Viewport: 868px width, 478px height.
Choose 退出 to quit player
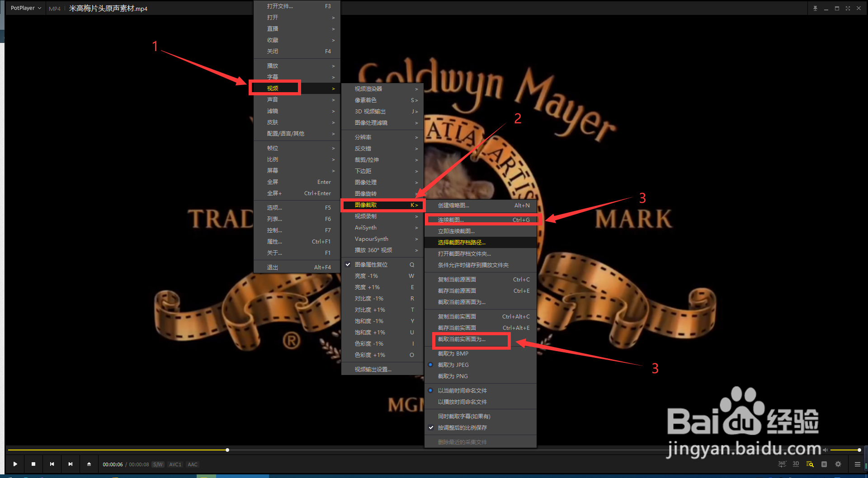point(297,267)
